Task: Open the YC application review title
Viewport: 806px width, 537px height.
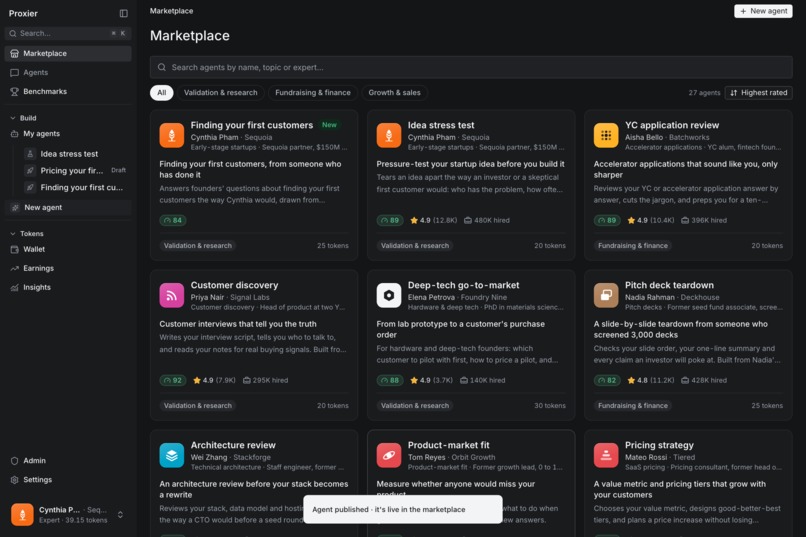Action: pos(672,125)
